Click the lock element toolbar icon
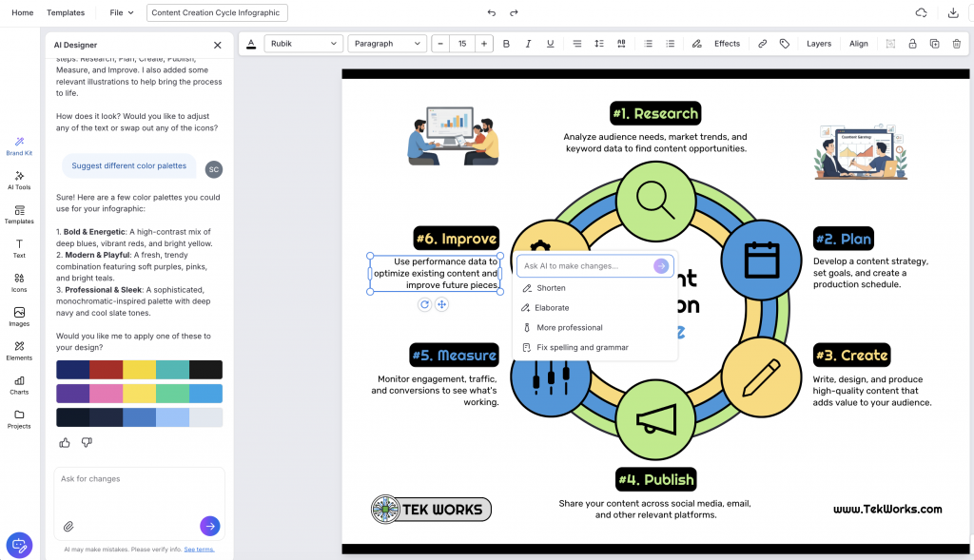 click(x=912, y=44)
